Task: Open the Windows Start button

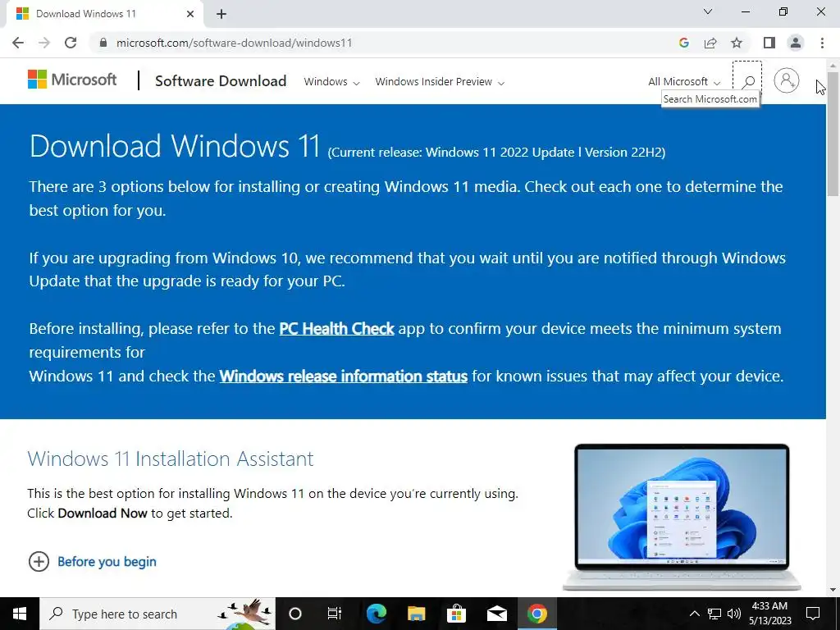Action: [20, 614]
